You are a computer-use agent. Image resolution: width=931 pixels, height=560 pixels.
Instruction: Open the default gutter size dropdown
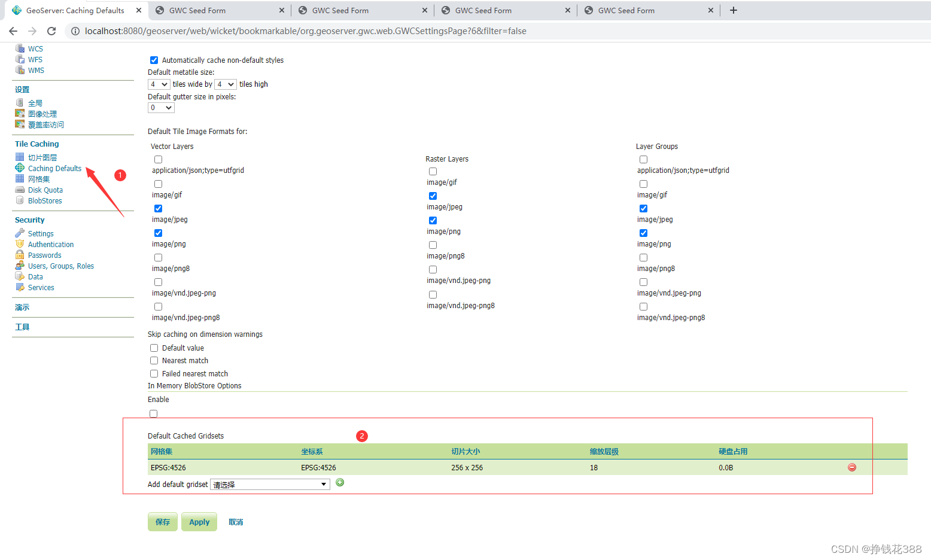(x=161, y=108)
